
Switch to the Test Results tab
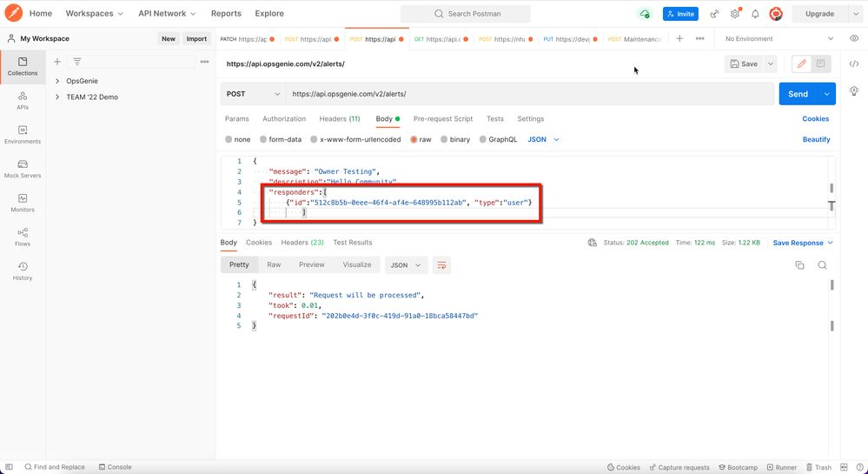353,243
